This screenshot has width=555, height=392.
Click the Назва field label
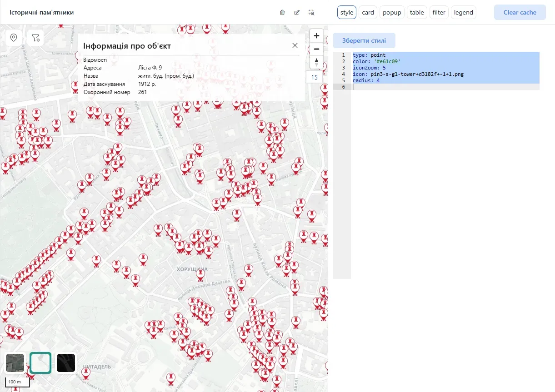click(91, 76)
